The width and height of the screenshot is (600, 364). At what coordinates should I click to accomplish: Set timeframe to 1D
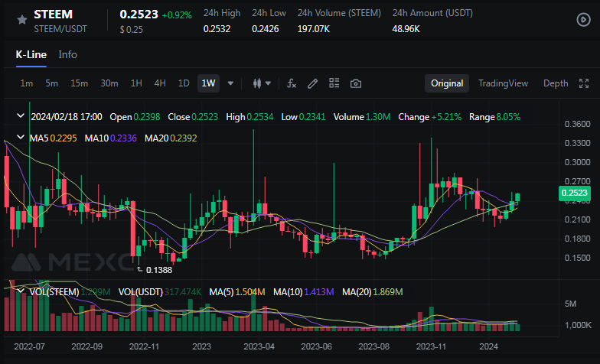click(184, 83)
